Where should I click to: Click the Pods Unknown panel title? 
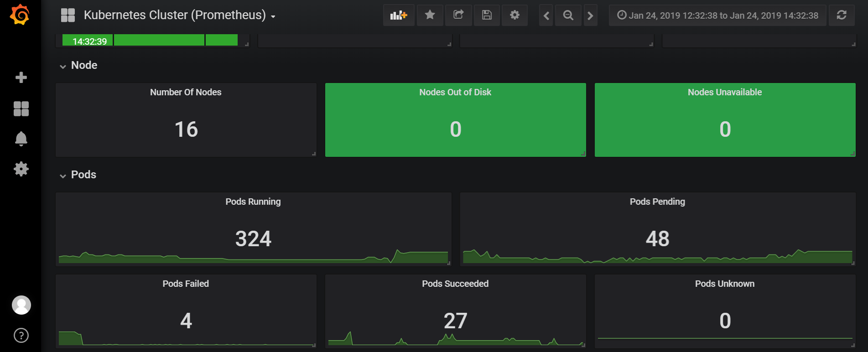[725, 284]
